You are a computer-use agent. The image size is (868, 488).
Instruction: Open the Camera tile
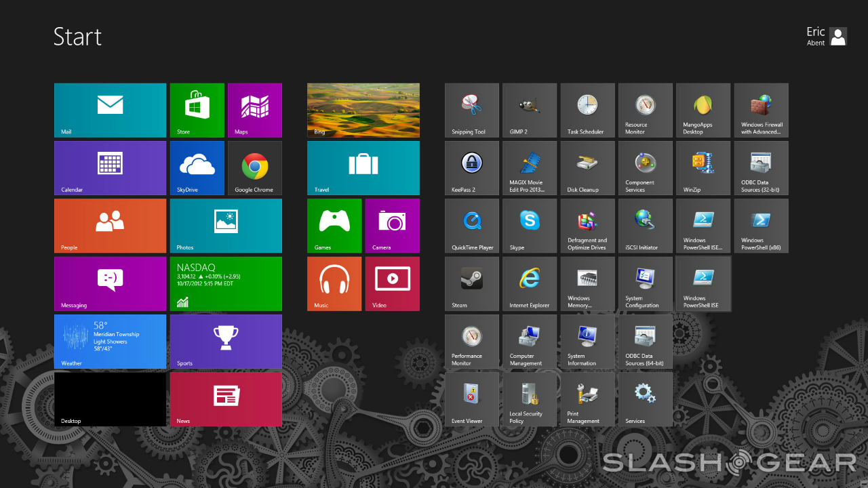(393, 226)
